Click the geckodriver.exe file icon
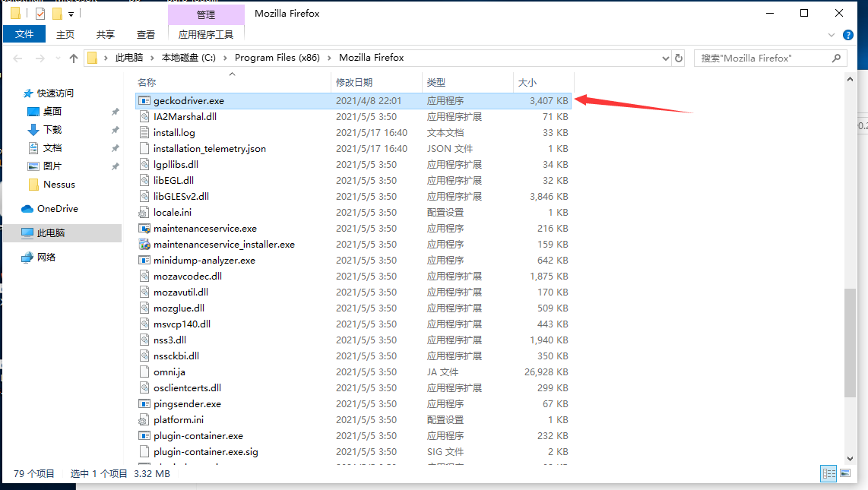This screenshot has height=490, width=868. point(144,101)
